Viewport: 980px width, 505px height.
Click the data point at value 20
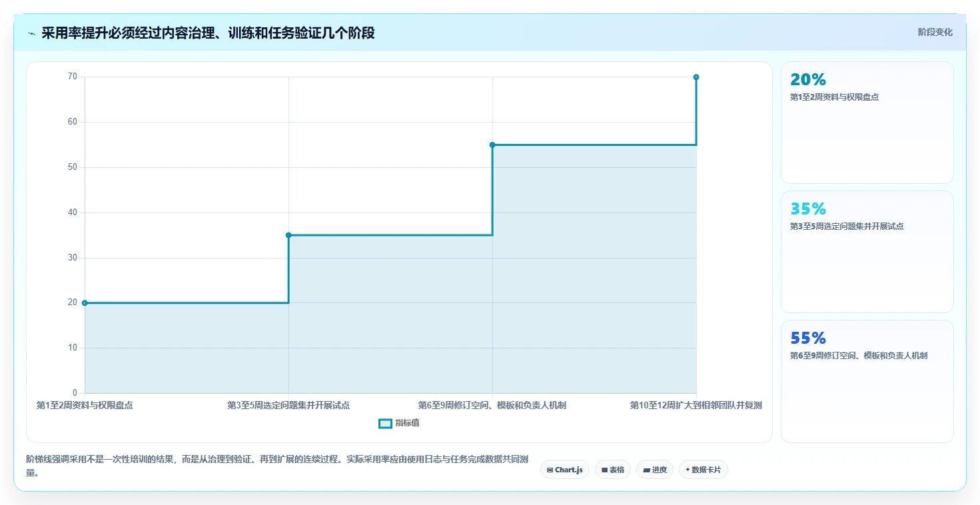tap(85, 302)
